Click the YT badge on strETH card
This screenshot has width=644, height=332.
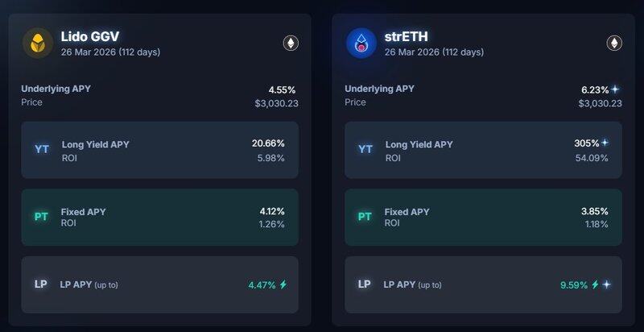click(x=365, y=149)
